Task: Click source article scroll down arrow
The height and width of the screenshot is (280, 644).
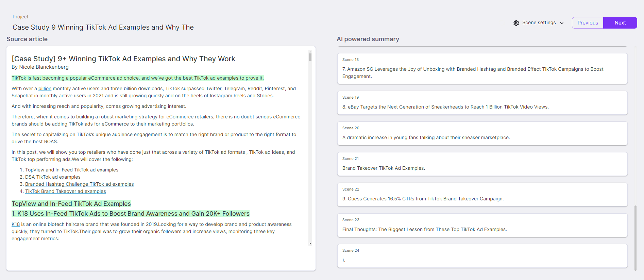Action: click(x=310, y=243)
